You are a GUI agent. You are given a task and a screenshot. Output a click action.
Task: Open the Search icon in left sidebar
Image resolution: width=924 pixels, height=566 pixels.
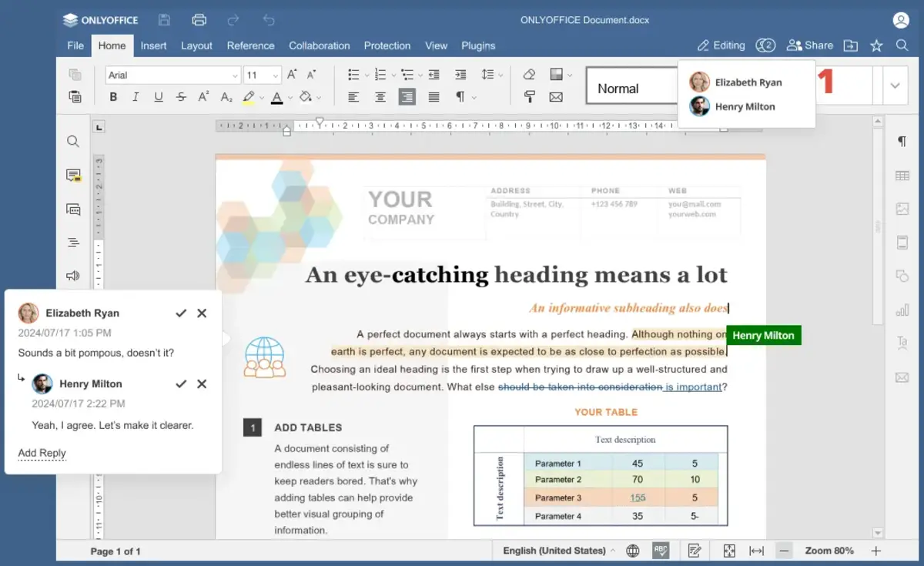pyautogui.click(x=73, y=142)
